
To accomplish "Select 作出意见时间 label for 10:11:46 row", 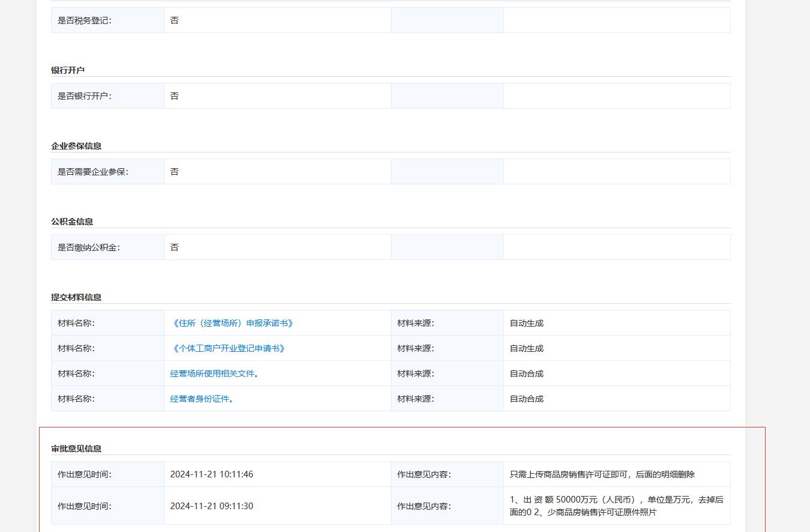I will [x=85, y=474].
